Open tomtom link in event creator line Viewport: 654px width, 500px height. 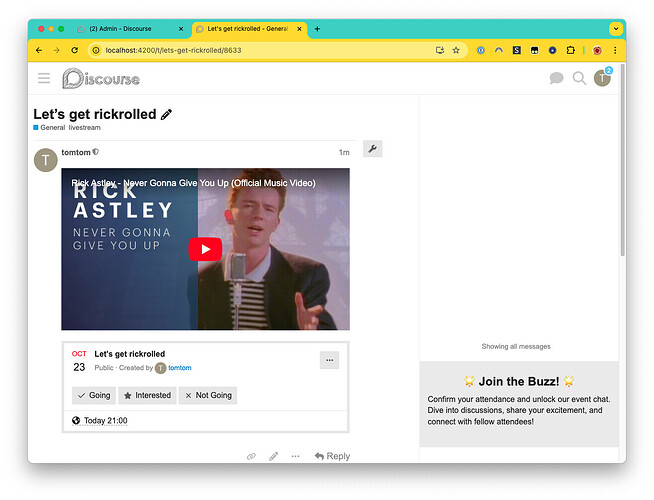point(180,368)
